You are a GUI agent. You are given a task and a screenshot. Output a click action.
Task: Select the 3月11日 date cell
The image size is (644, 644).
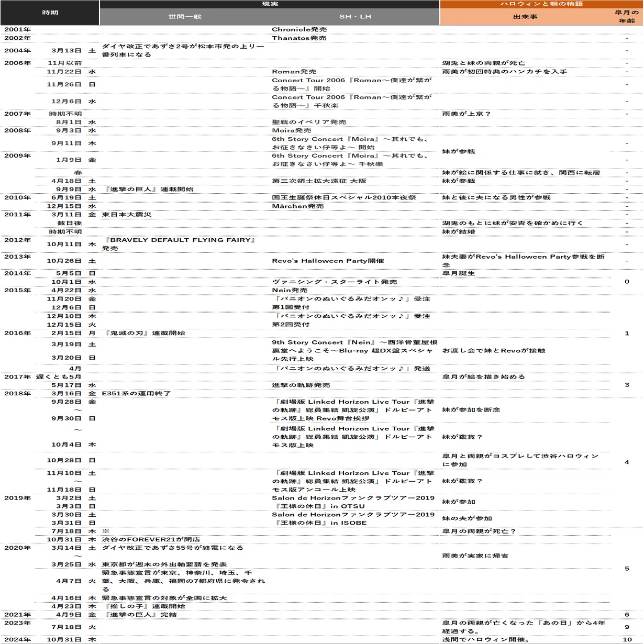point(66,215)
